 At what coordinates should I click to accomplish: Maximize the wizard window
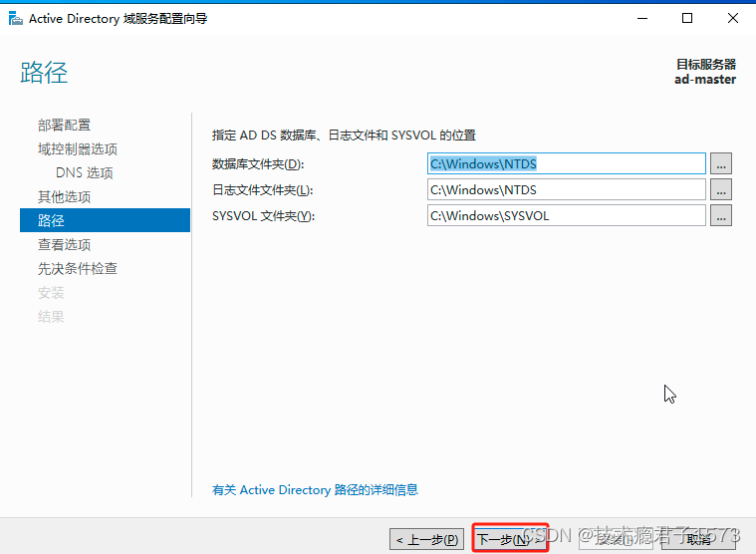687,18
